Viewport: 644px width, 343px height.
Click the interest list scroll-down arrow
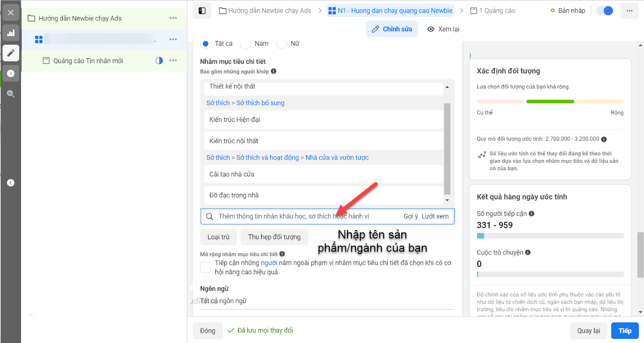point(447,200)
